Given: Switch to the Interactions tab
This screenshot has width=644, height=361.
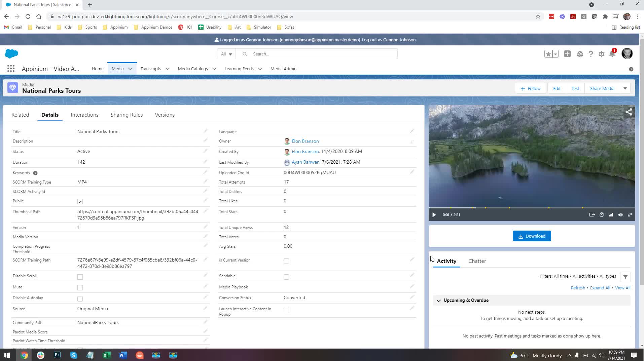Looking at the screenshot, I should coord(84,115).
